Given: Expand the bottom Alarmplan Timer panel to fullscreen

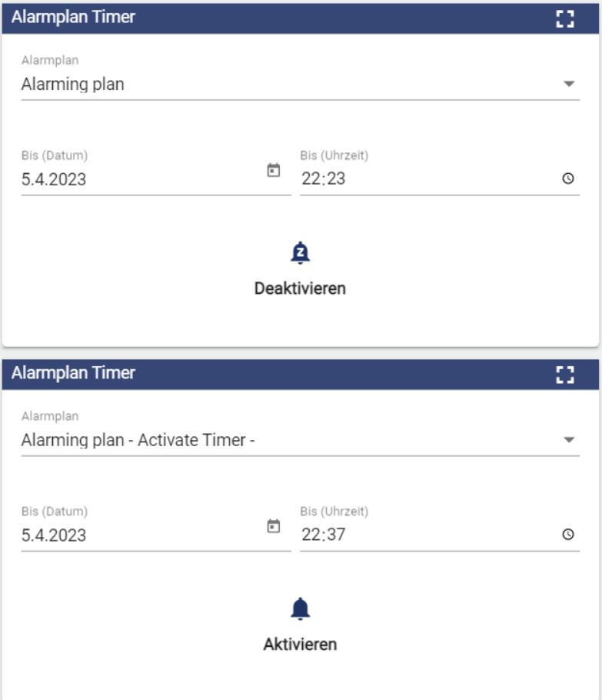Looking at the screenshot, I should (565, 375).
